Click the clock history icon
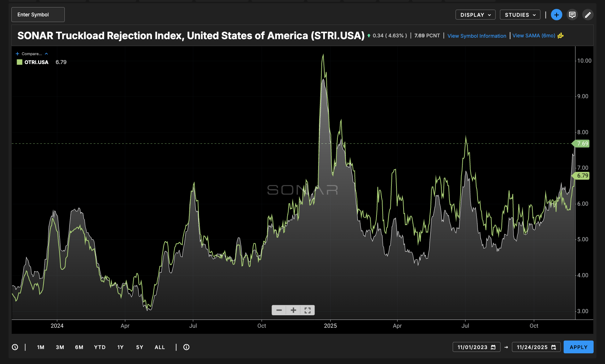The height and width of the screenshot is (364, 605). click(15, 347)
